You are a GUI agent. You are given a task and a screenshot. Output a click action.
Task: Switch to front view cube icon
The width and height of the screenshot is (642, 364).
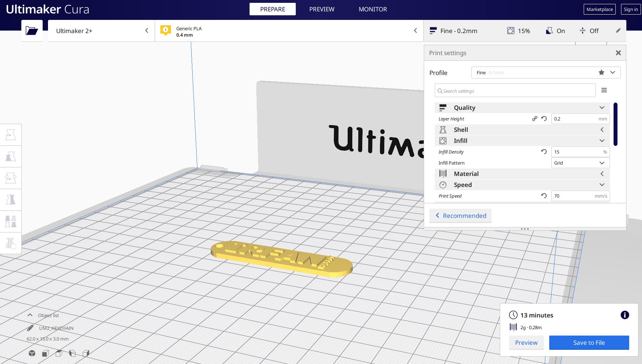(46, 353)
